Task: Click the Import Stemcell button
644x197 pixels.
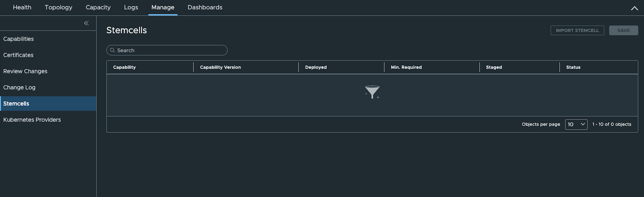Action: point(577,30)
